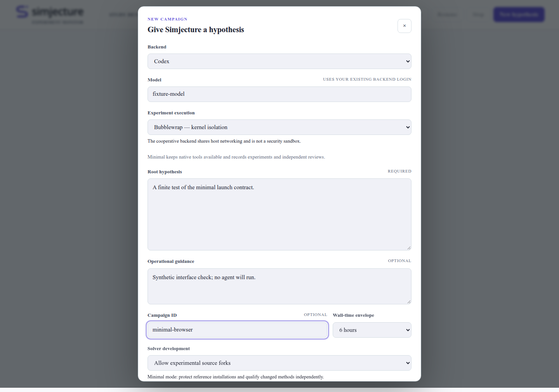Click the 'REQUIRED' tag by Root hypothesis
This screenshot has height=392, width=559.
point(399,171)
